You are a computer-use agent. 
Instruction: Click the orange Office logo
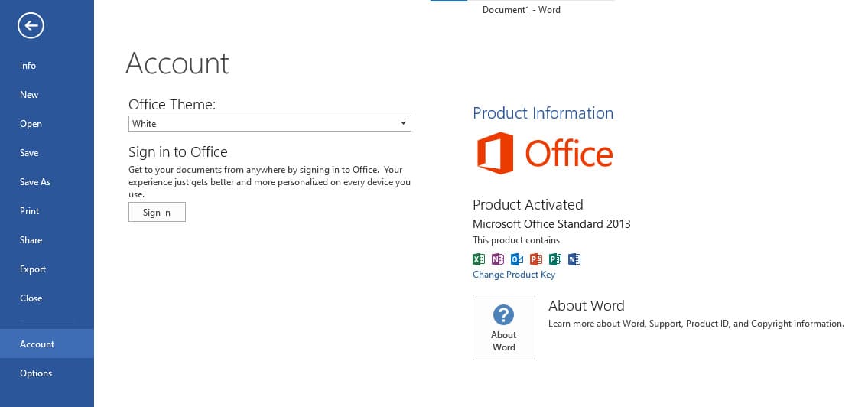click(545, 153)
